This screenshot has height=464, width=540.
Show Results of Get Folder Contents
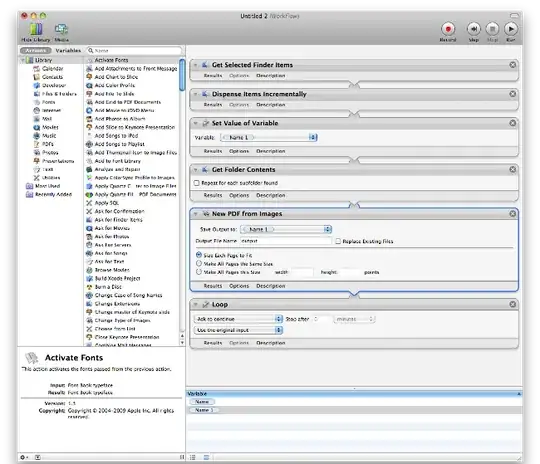point(213,195)
